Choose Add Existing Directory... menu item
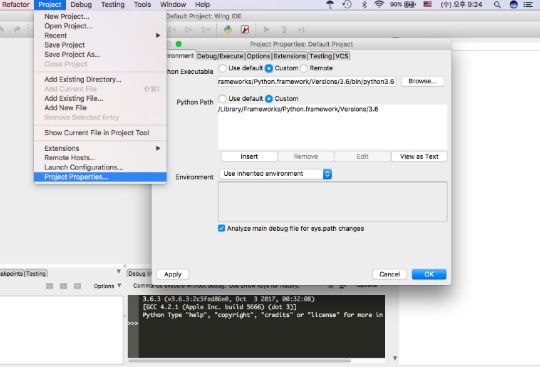 pos(100,79)
